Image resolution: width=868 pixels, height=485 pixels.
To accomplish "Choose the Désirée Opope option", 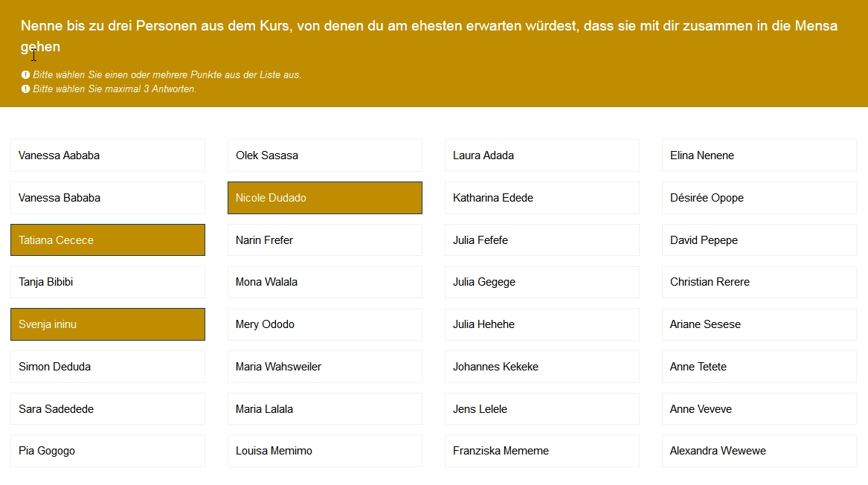I will point(759,198).
